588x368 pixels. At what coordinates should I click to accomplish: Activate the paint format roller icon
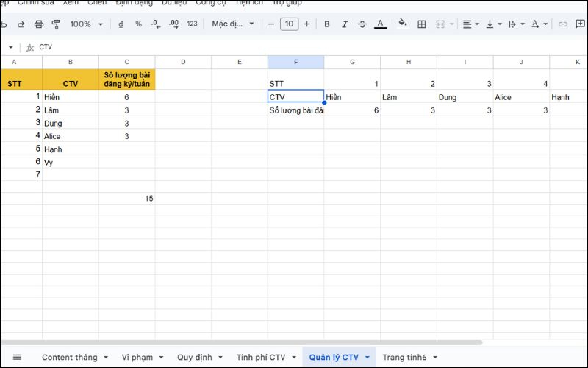[x=56, y=24]
